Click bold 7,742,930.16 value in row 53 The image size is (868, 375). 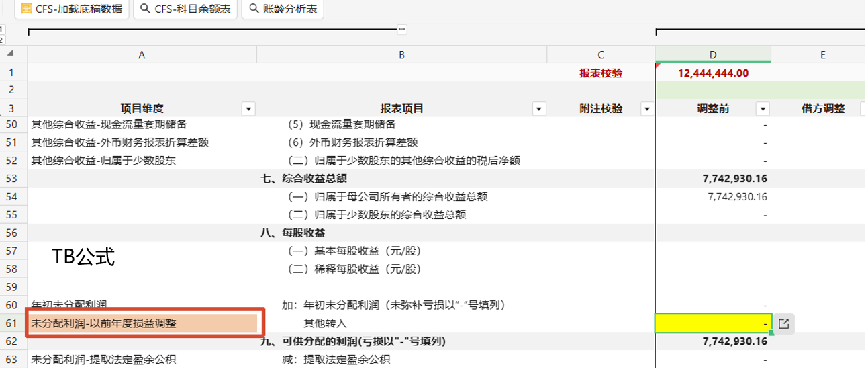(735, 179)
